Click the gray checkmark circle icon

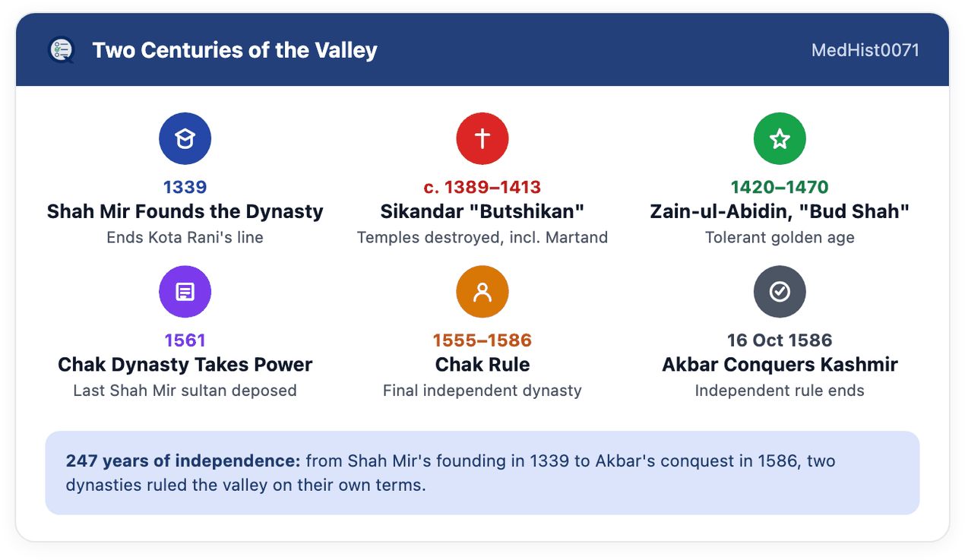(x=780, y=292)
